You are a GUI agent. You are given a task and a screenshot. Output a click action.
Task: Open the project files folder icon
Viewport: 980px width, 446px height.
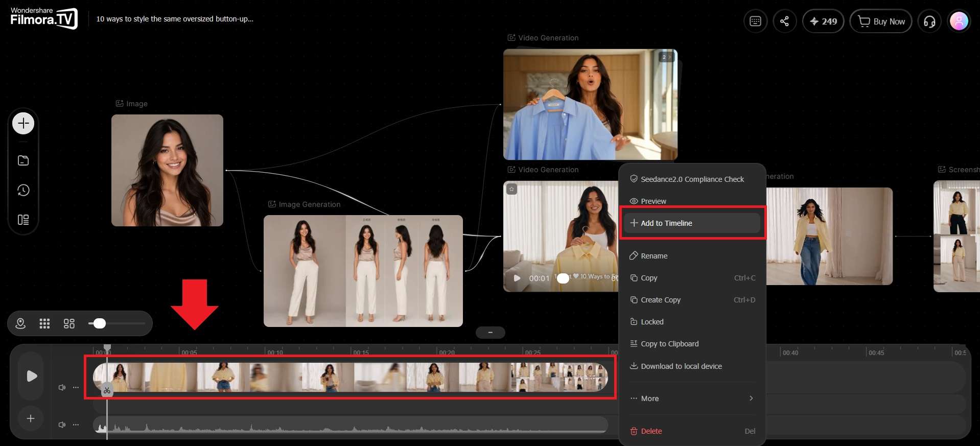(23, 160)
